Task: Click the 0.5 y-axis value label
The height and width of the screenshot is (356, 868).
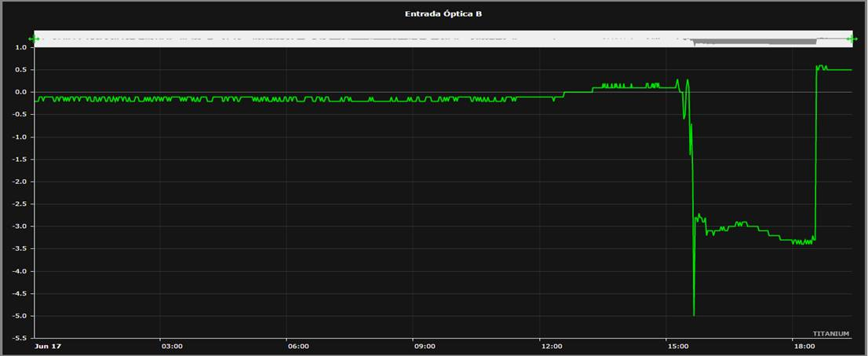Action: (20, 70)
